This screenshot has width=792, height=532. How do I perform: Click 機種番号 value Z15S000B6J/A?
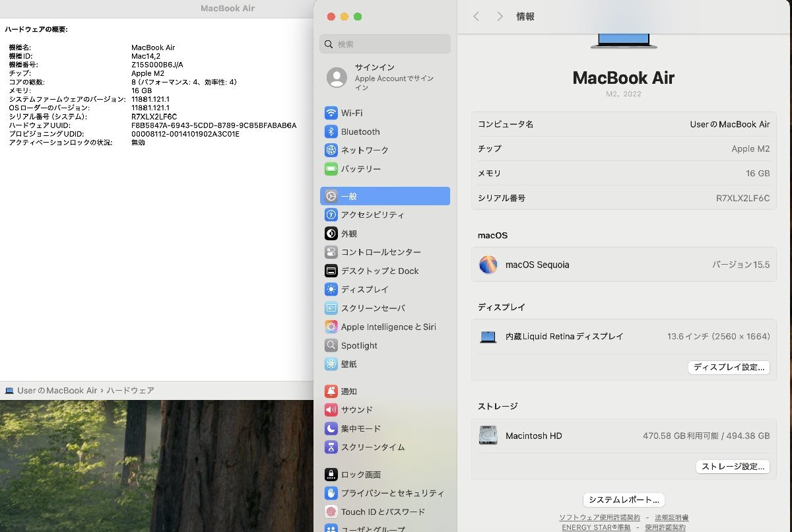[x=157, y=65]
